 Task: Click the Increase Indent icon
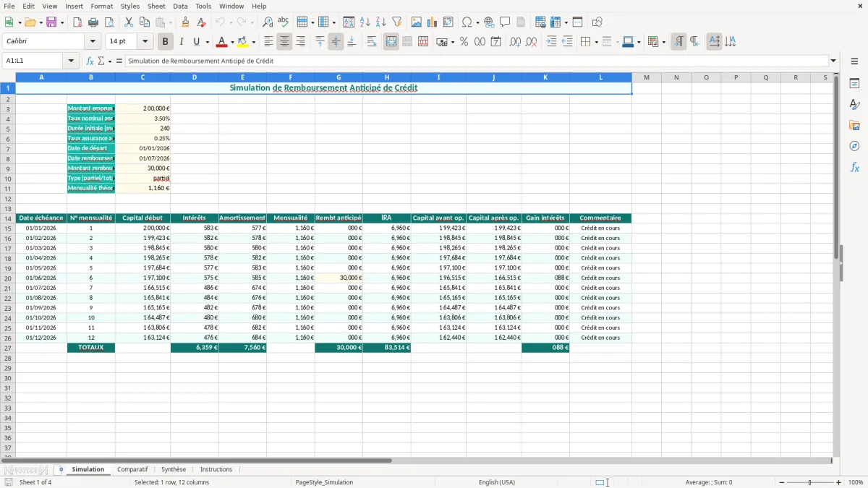(x=551, y=42)
